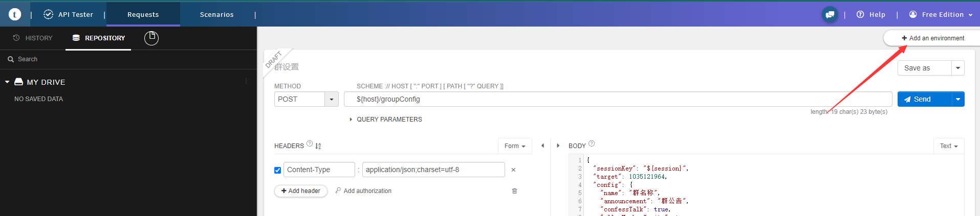Viewport: 980px width, 216px height.
Task: Click Add an environment button
Action: point(932,38)
